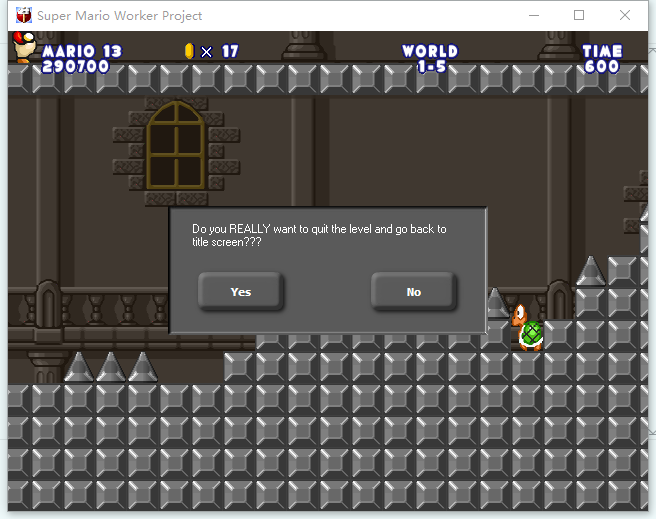Click the window title text

click(119, 16)
